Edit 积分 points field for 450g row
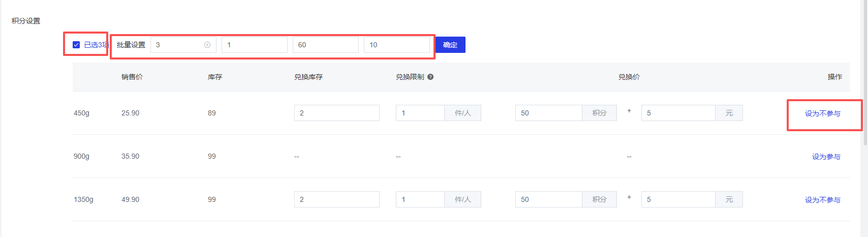Image resolution: width=868 pixels, height=237 pixels. tap(548, 113)
